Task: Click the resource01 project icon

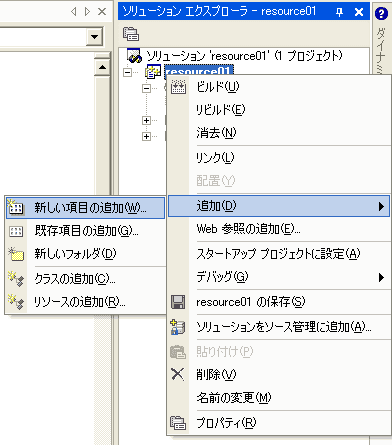Action: coord(153,71)
